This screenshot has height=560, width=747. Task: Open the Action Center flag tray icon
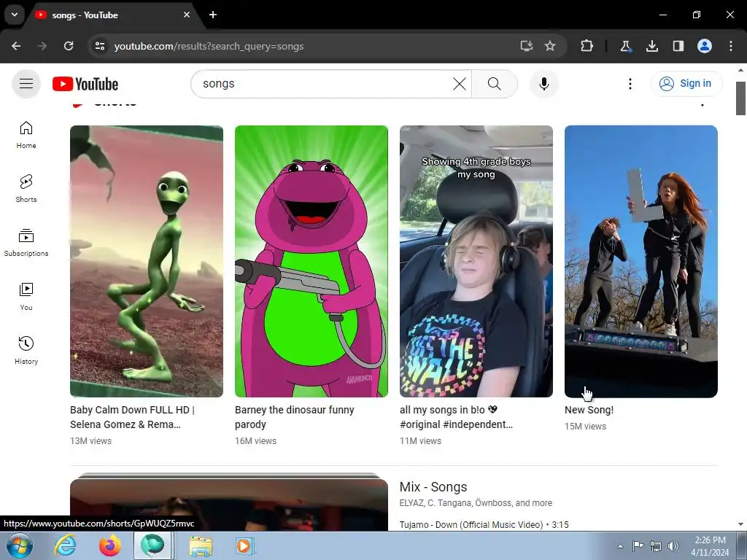coord(638,546)
